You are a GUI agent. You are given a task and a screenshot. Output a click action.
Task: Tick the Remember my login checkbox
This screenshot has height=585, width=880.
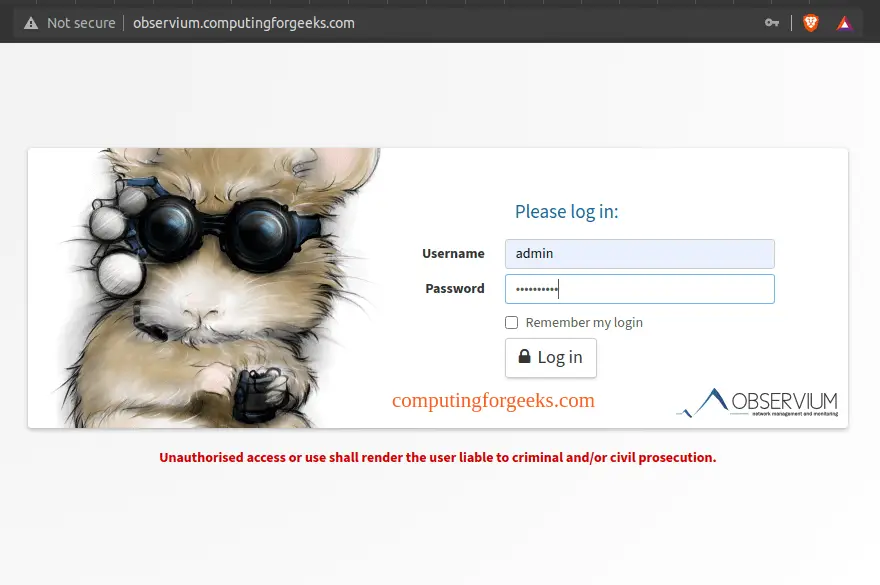pos(511,322)
